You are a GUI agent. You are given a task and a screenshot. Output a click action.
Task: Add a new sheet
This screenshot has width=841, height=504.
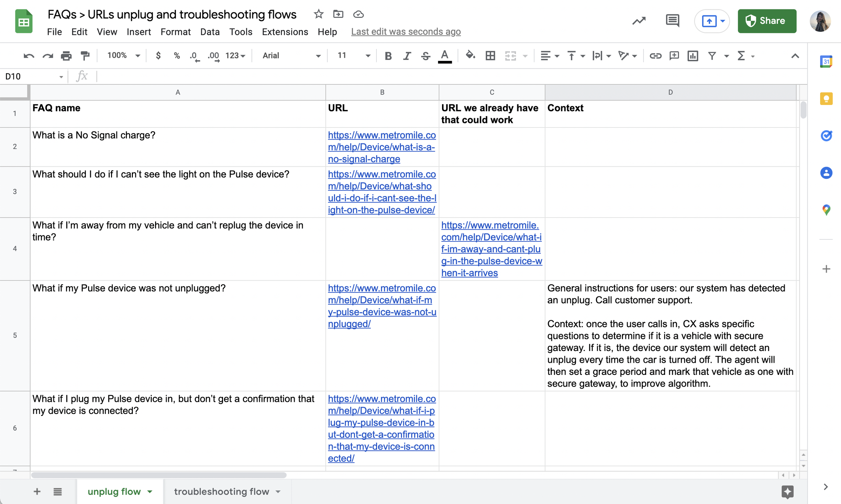(x=37, y=492)
